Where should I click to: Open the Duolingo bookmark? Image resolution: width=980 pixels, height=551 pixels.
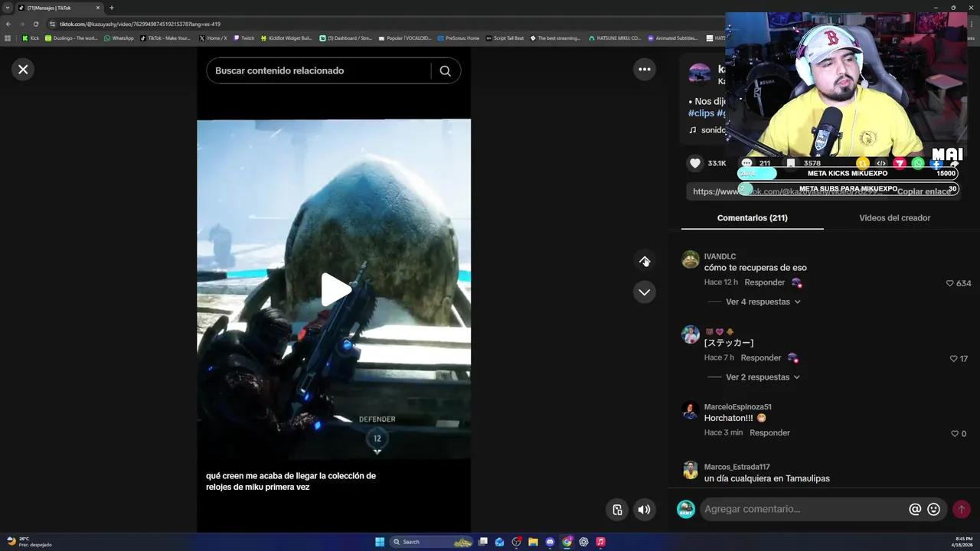tap(71, 37)
